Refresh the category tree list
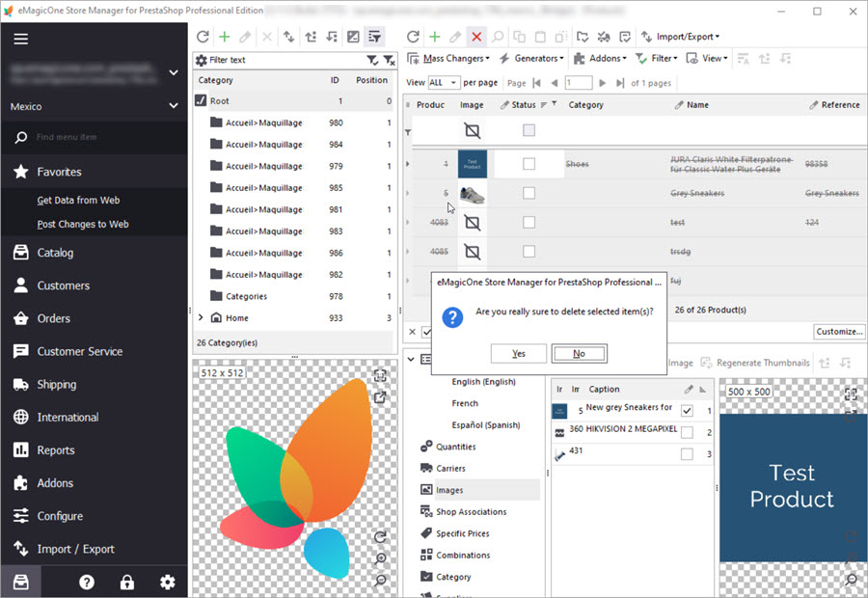This screenshot has width=868, height=598. [x=203, y=37]
